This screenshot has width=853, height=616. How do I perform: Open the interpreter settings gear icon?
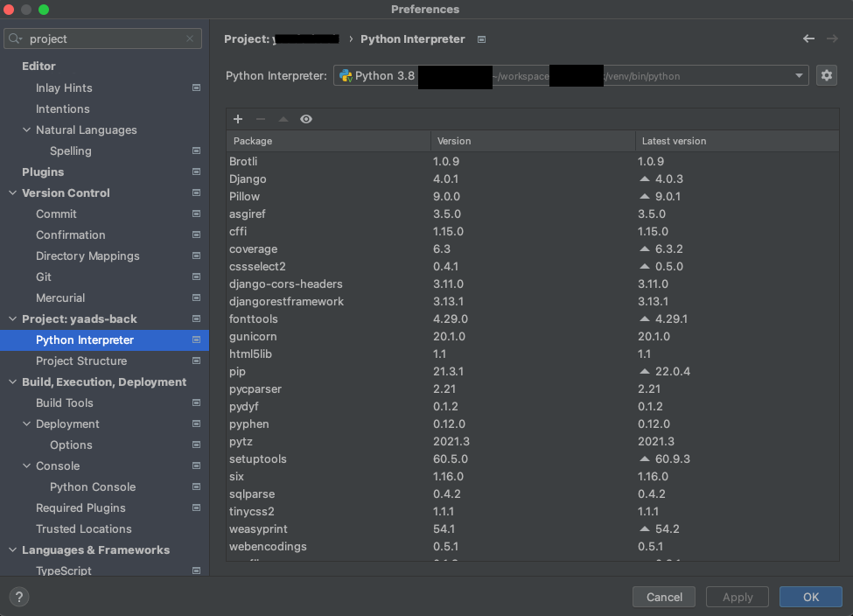pyautogui.click(x=826, y=75)
